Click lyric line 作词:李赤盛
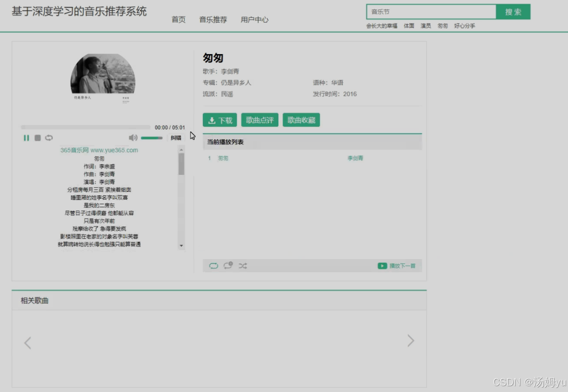The width and height of the screenshot is (568, 392). point(99,166)
